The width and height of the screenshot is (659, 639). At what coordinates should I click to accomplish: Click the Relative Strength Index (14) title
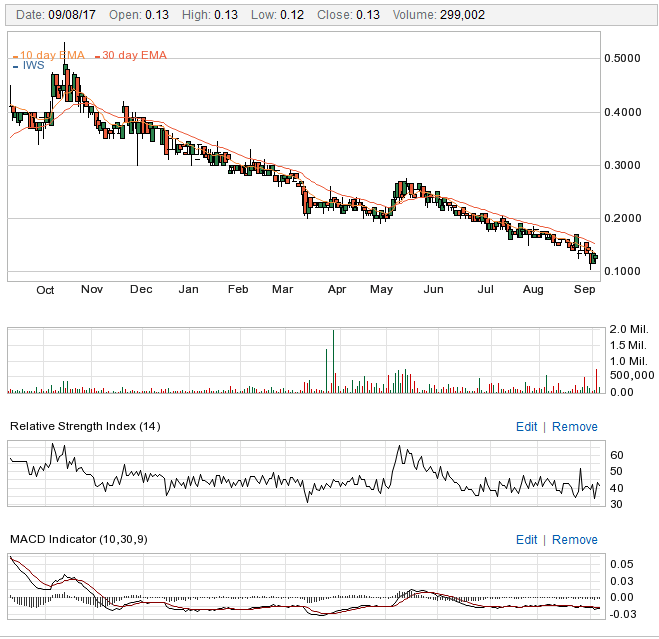85,426
